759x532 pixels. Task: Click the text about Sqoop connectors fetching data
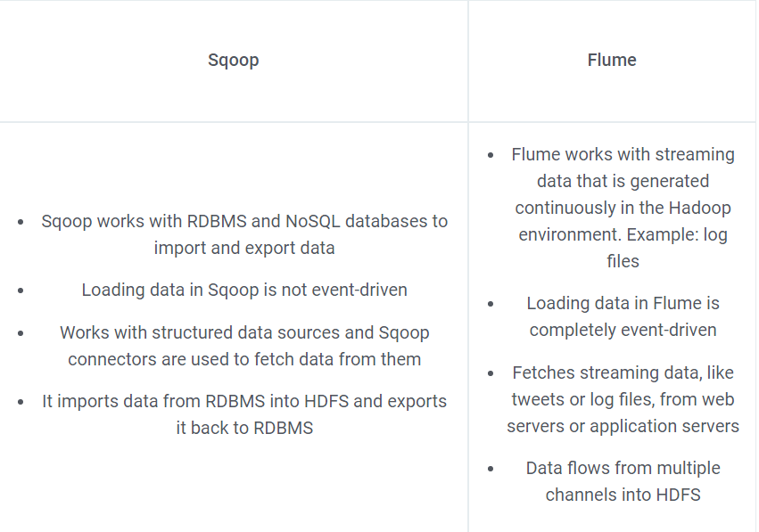pos(243,346)
